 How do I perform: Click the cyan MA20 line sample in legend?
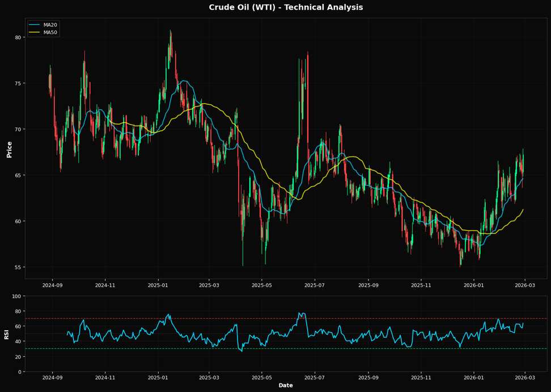point(33,25)
